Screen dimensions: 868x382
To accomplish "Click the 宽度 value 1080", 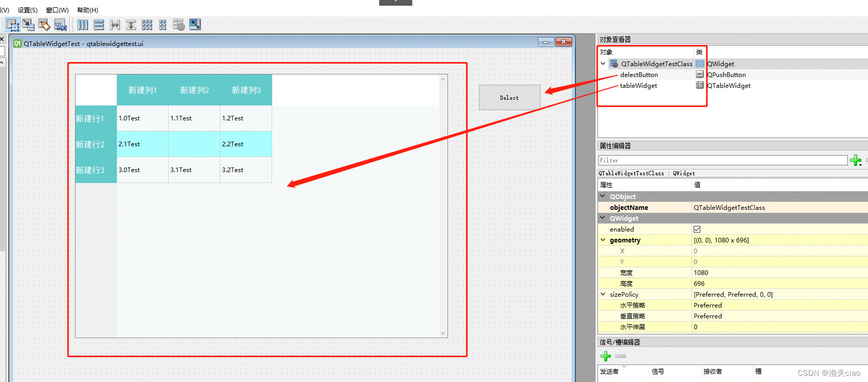I will [x=701, y=272].
